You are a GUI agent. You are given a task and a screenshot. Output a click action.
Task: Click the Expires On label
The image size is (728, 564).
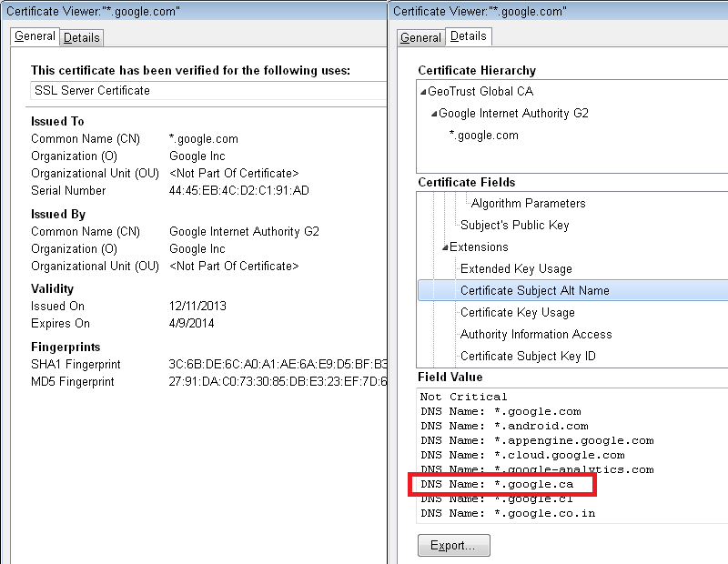coord(60,323)
